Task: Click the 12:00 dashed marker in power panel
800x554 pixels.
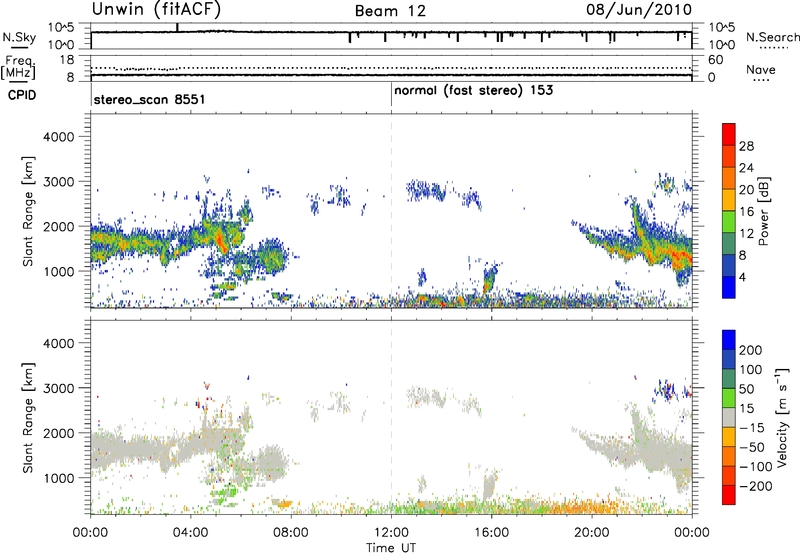Action: [391, 211]
